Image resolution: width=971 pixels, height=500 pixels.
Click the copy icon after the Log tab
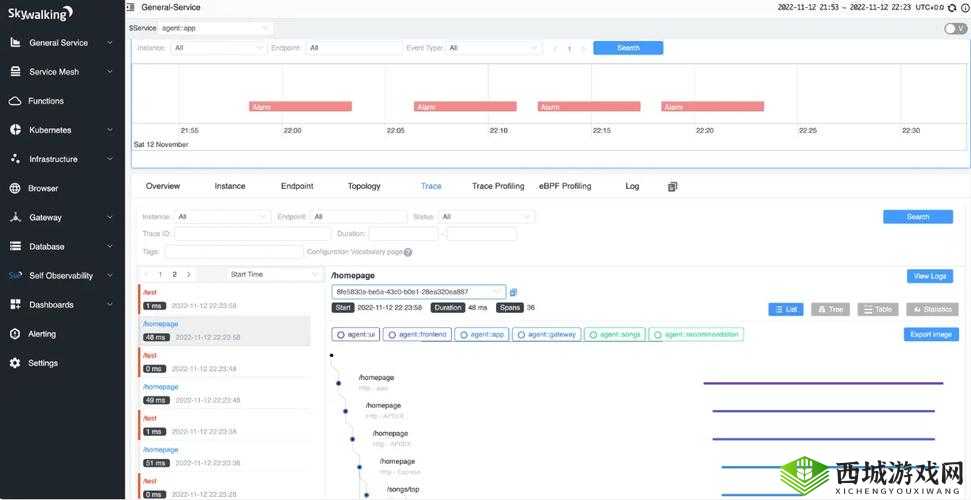[673, 186]
